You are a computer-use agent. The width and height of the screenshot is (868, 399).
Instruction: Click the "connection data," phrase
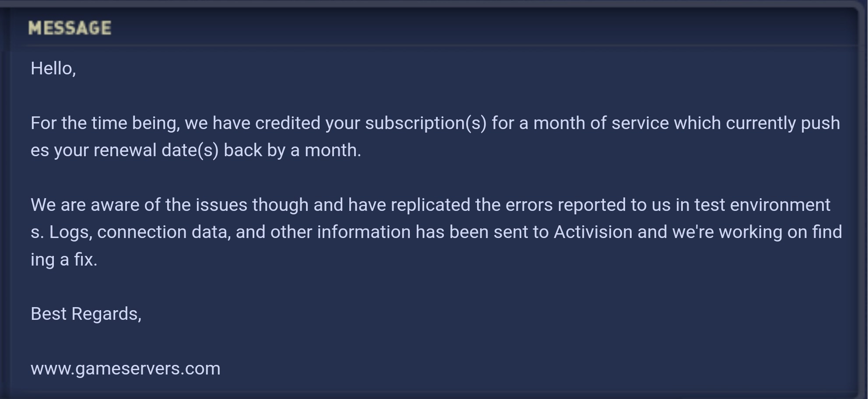164,232
